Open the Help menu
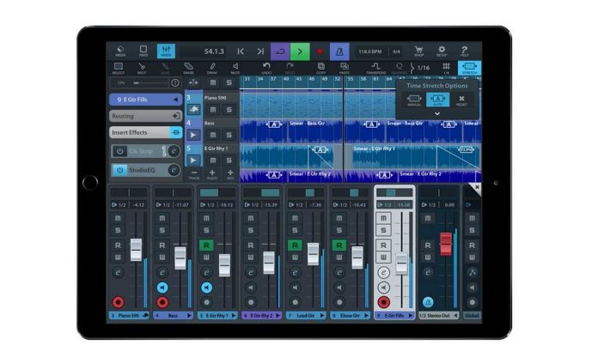Image resolution: width=598 pixels, height=364 pixels. pyautogui.click(x=464, y=52)
